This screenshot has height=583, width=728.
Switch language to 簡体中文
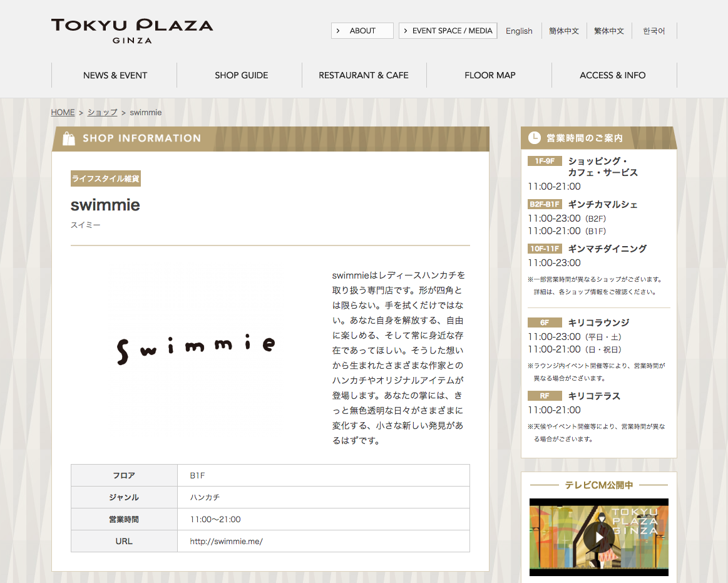click(x=564, y=31)
